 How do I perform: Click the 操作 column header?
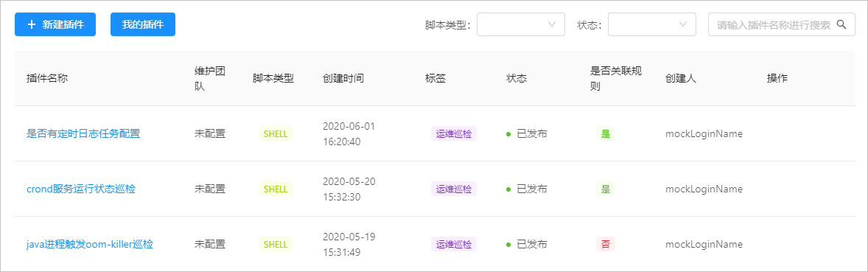(777, 79)
